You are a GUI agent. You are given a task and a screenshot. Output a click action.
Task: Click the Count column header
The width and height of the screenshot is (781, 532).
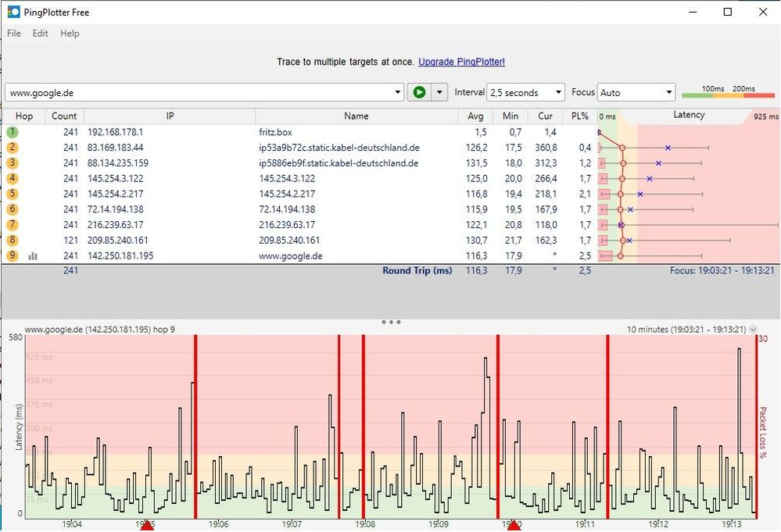click(64, 116)
